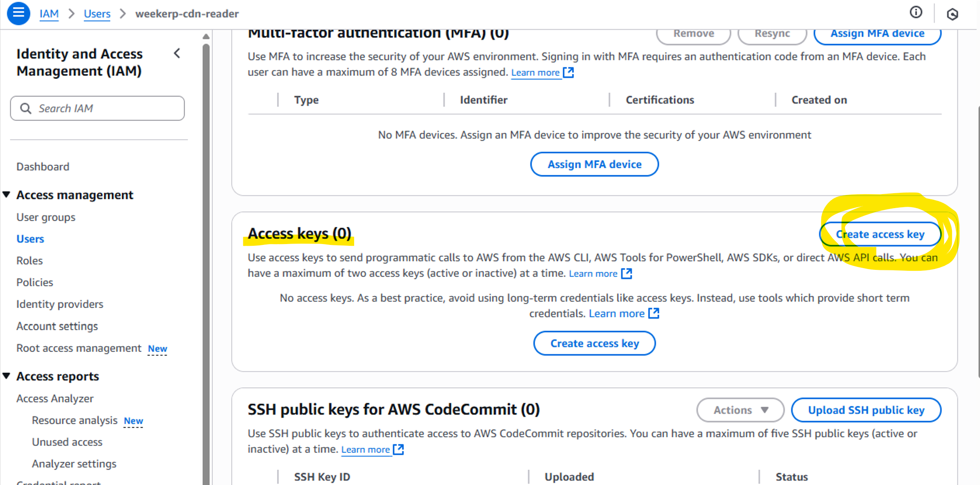Open the hamburger navigation menu icon
980x485 pixels.
click(18, 13)
